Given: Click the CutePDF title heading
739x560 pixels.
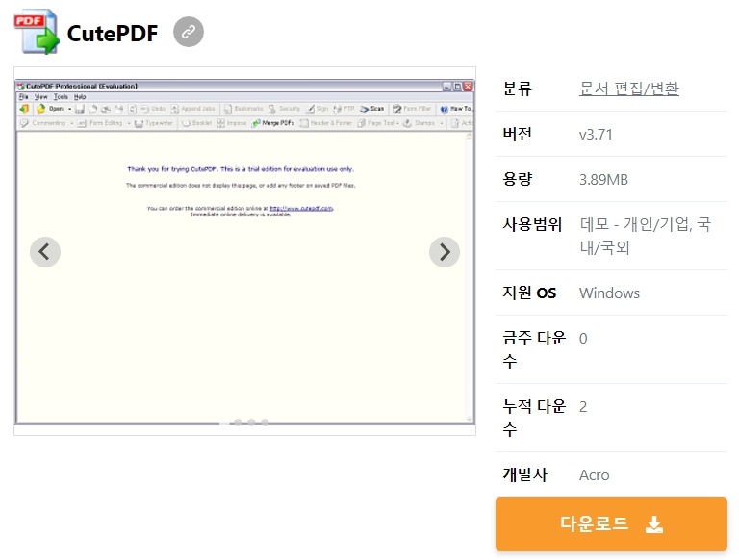Looking at the screenshot, I should (x=113, y=33).
